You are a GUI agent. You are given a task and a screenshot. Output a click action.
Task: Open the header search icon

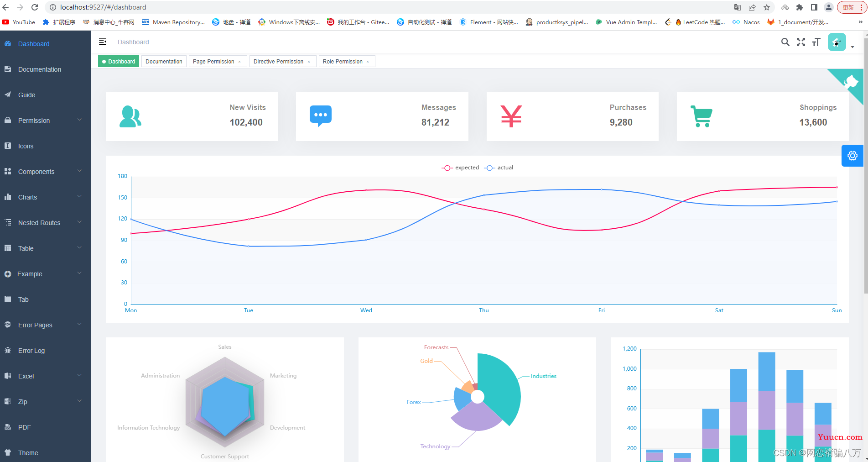785,42
